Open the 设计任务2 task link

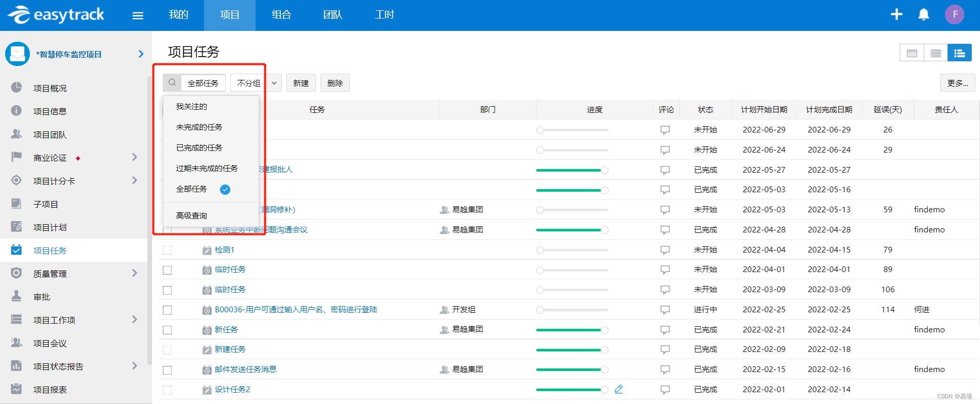coord(232,390)
